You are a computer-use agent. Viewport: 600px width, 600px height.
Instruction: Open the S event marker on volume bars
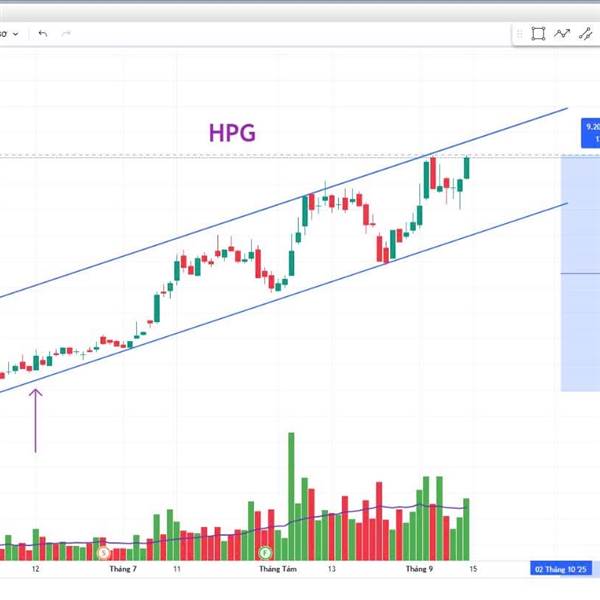tap(103, 553)
